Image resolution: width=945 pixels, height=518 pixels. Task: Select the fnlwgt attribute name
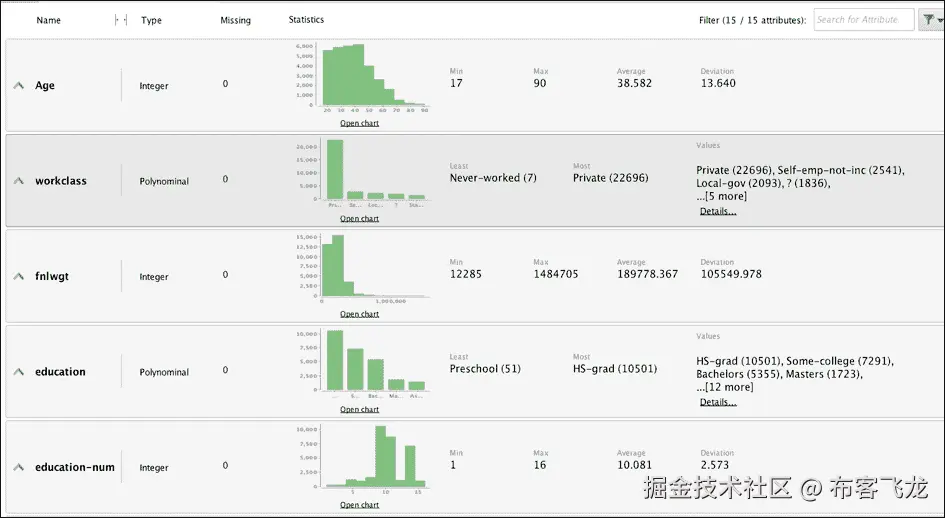[52, 276]
